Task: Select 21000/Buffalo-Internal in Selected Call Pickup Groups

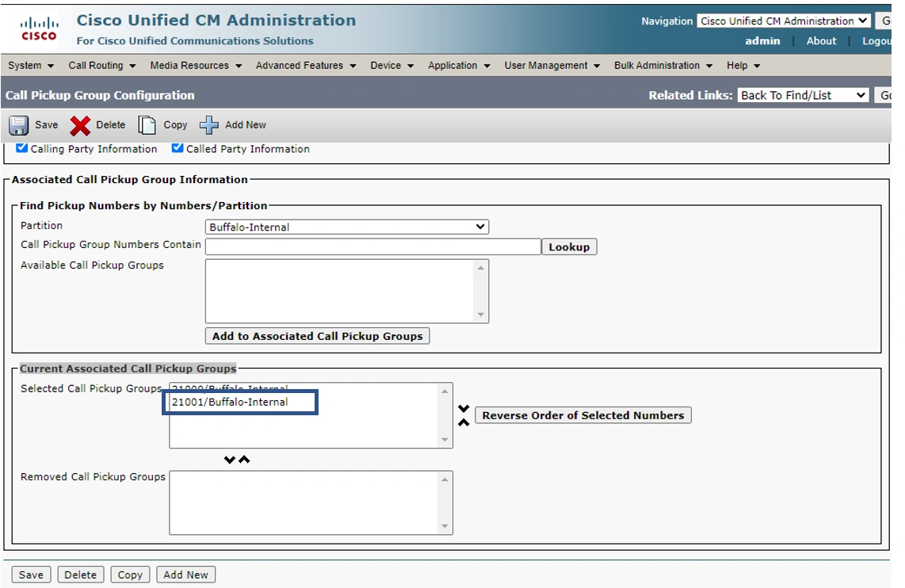Action: point(230,388)
